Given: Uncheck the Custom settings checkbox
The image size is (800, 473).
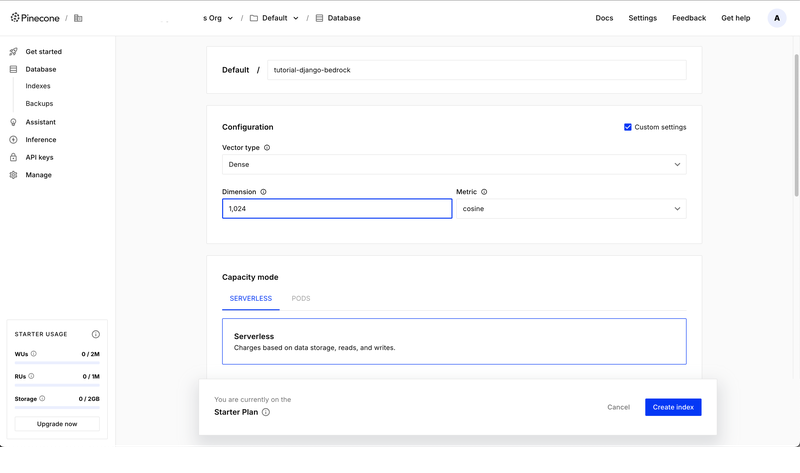Looking at the screenshot, I should [628, 127].
